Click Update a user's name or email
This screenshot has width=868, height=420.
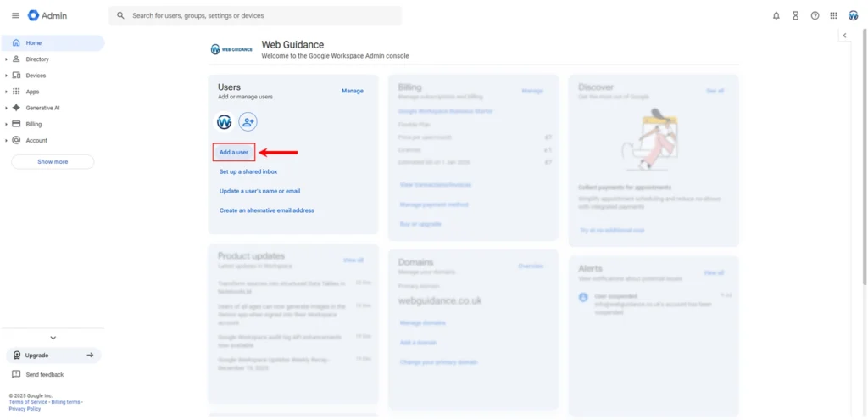pyautogui.click(x=259, y=191)
